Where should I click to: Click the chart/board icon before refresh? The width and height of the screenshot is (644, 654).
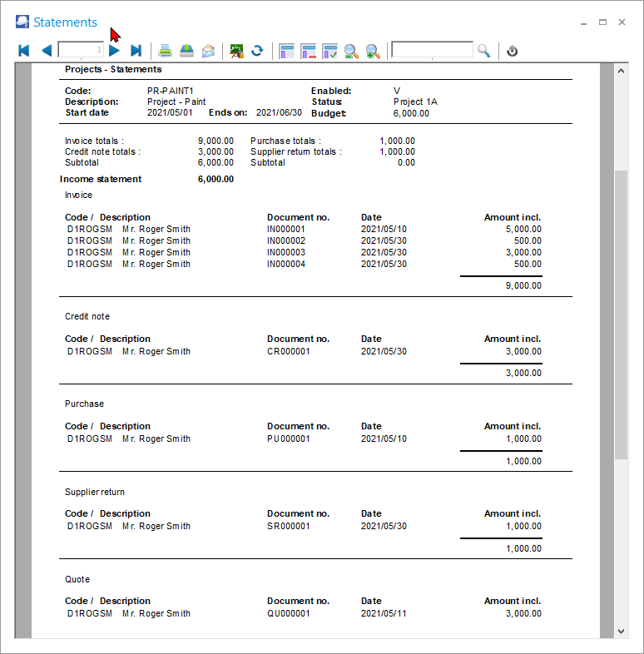pos(237,51)
